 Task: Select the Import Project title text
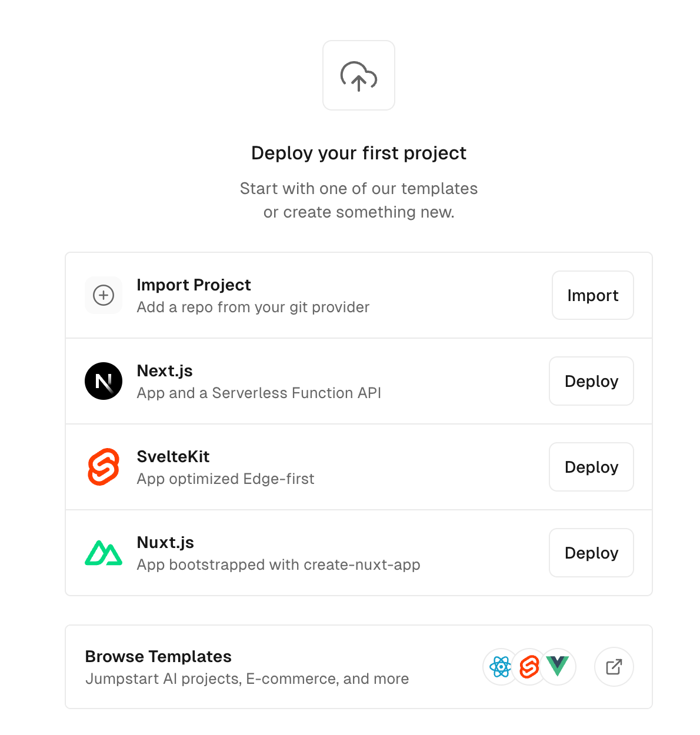click(194, 285)
